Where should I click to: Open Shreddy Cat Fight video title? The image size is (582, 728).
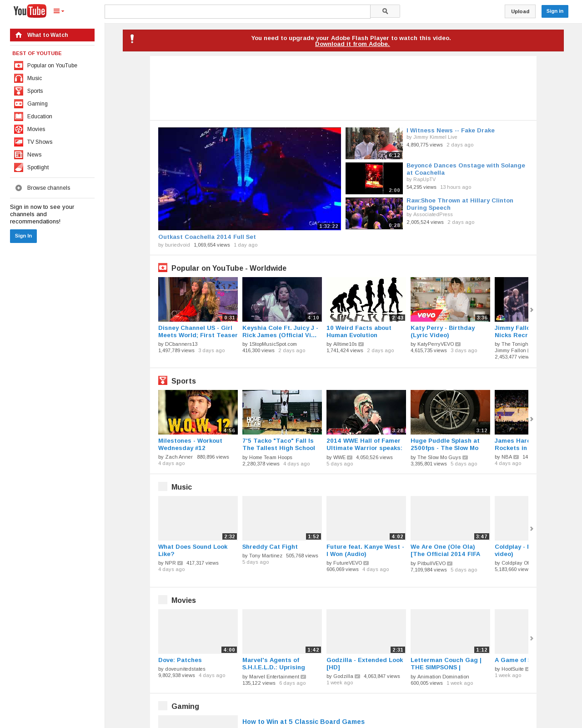[x=270, y=547]
